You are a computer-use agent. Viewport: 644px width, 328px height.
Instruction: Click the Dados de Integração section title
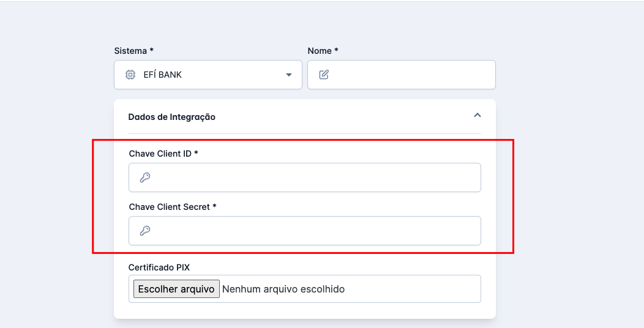pyautogui.click(x=172, y=117)
